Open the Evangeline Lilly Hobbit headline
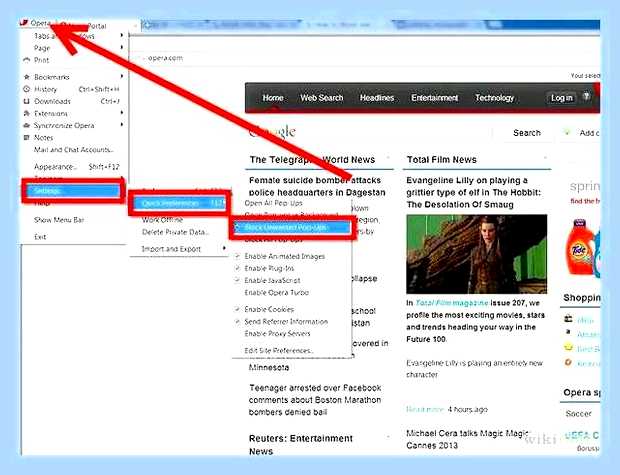Viewport: 620px width, 475px height. 474,193
